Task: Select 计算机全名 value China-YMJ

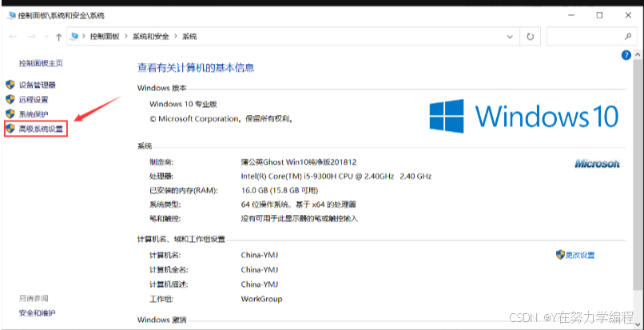Action: point(260,270)
